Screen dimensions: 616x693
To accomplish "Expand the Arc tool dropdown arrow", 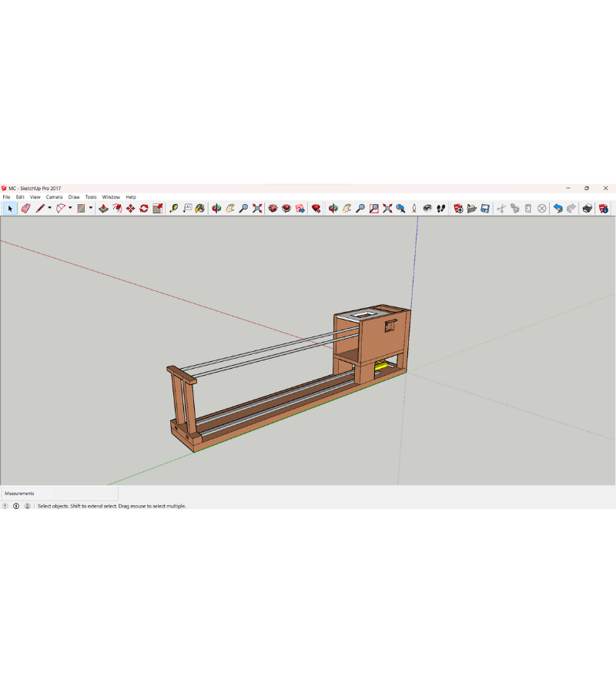I will [70, 208].
